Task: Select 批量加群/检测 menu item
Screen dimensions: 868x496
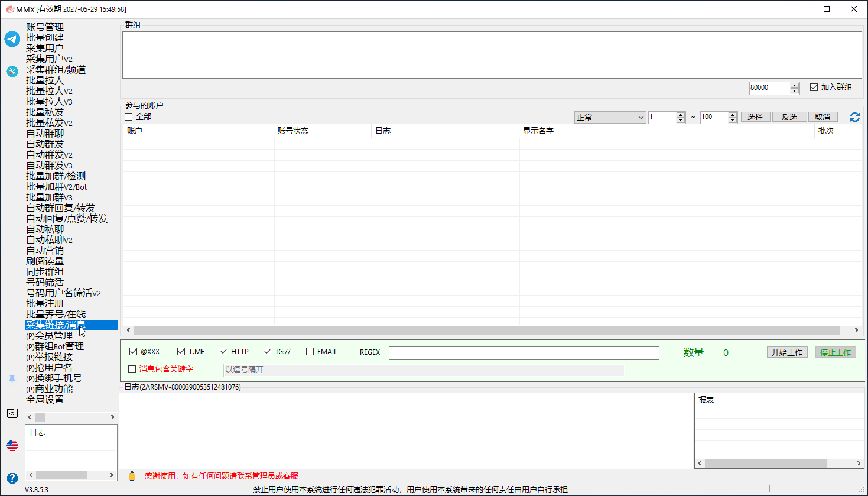Action: (56, 176)
